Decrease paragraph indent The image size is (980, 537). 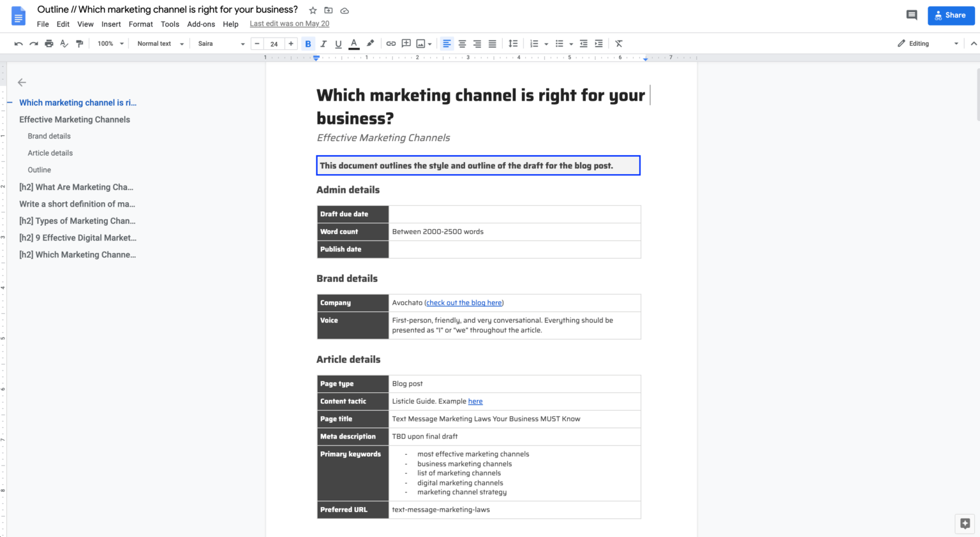click(x=583, y=43)
